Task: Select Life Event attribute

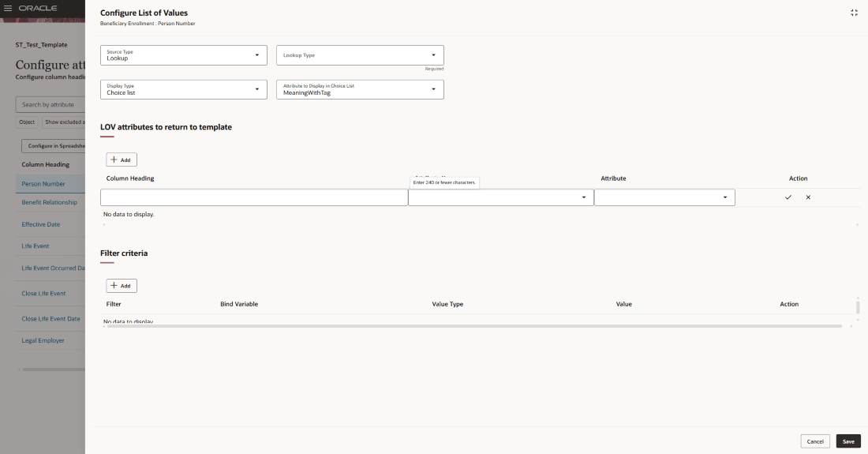Action: [36, 246]
